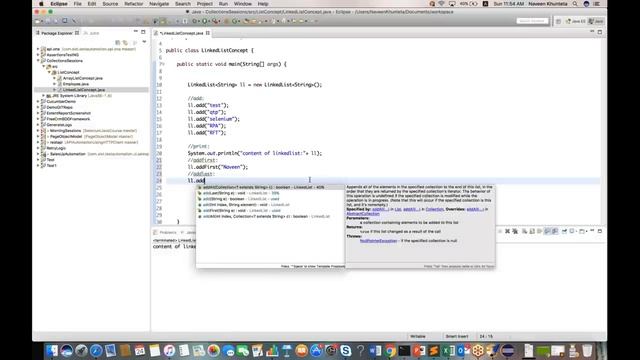Open the NullPointerException Javadoc link
The image size is (640, 360).
[x=378, y=241]
